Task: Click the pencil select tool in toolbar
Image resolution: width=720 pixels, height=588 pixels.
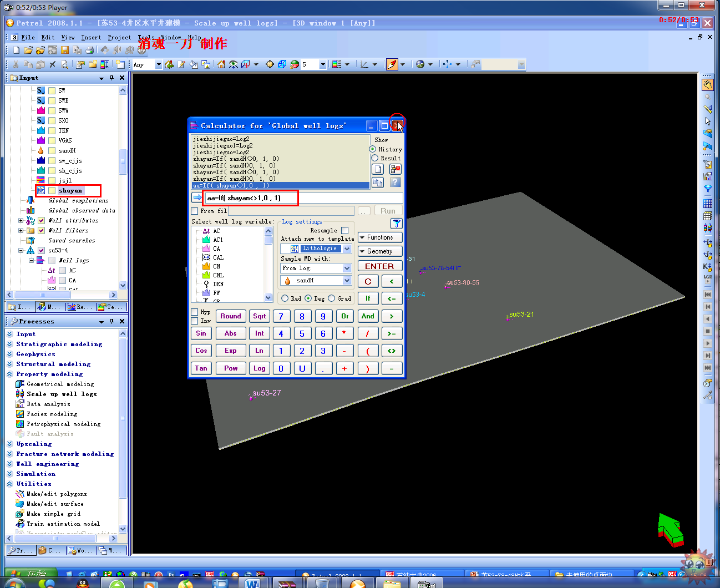Action: pyautogui.click(x=392, y=64)
